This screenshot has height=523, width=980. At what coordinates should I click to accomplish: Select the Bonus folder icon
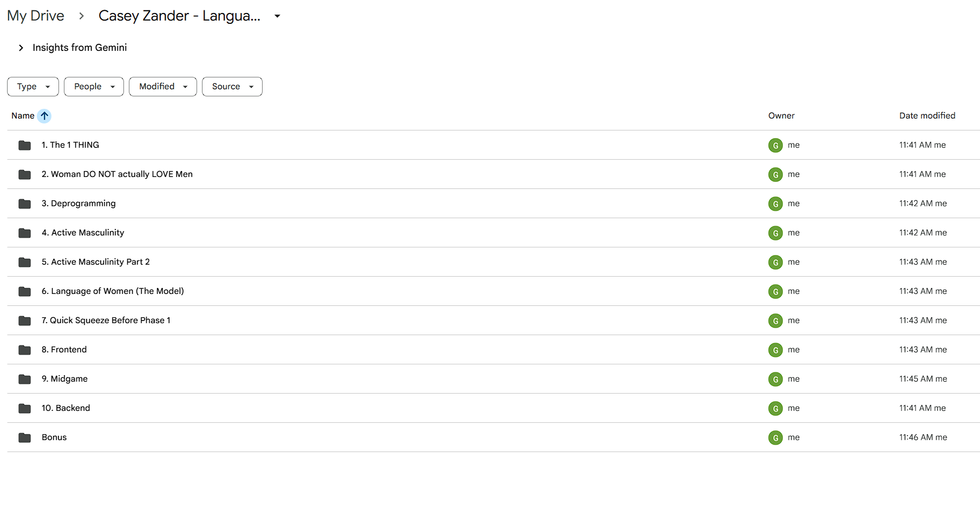pos(24,437)
